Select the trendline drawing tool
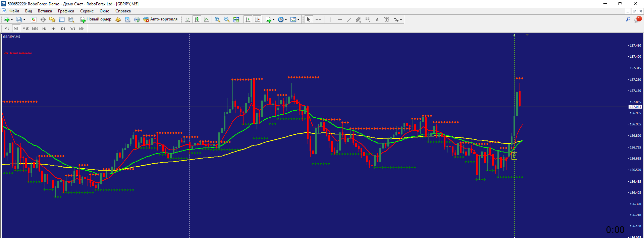 tap(349, 19)
